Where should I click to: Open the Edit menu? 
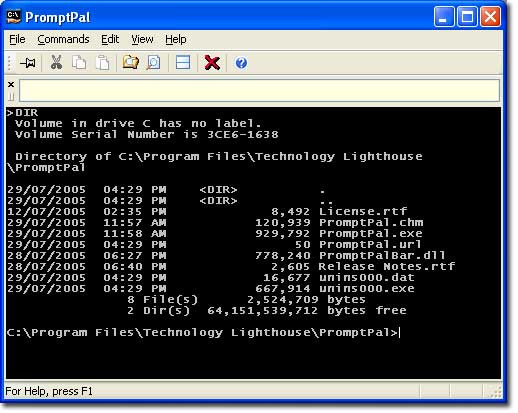[110, 39]
